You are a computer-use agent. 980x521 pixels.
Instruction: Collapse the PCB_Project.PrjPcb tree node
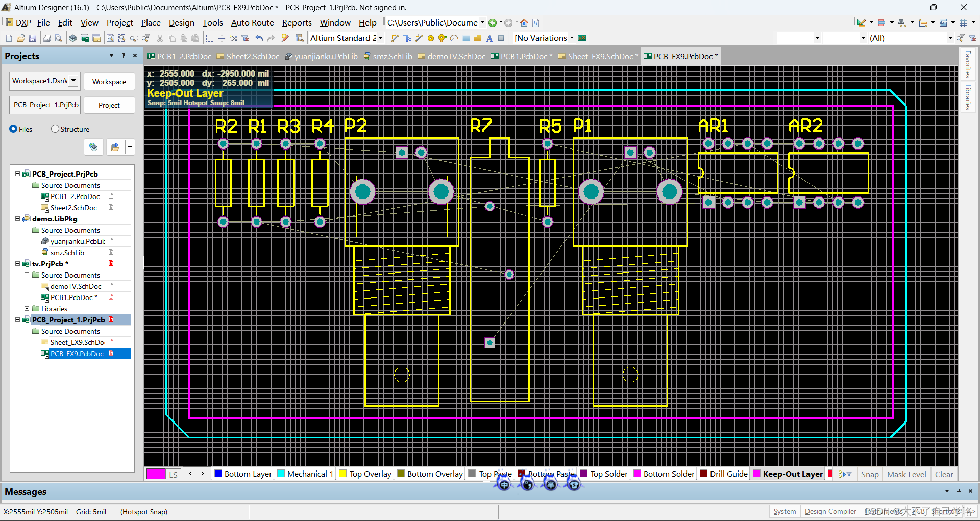17,174
